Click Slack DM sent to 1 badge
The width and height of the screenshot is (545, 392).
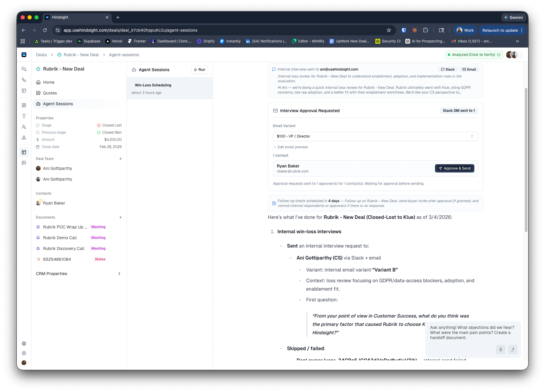click(459, 111)
